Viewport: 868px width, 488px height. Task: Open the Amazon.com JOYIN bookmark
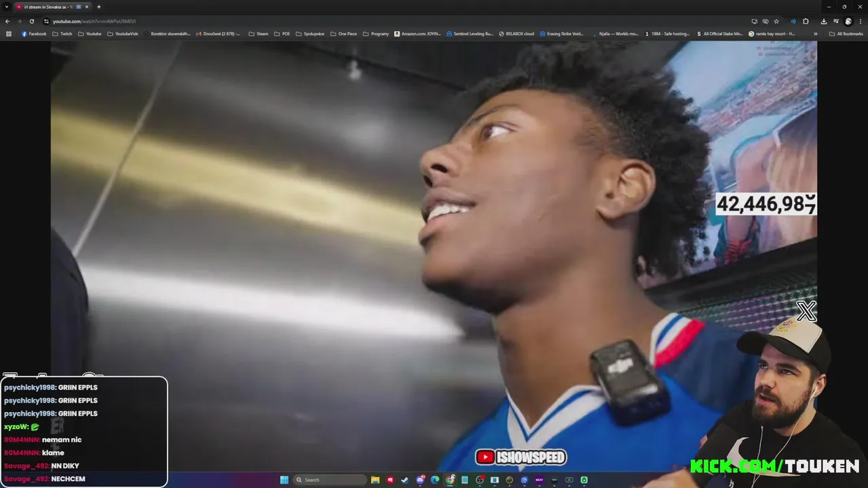(418, 34)
